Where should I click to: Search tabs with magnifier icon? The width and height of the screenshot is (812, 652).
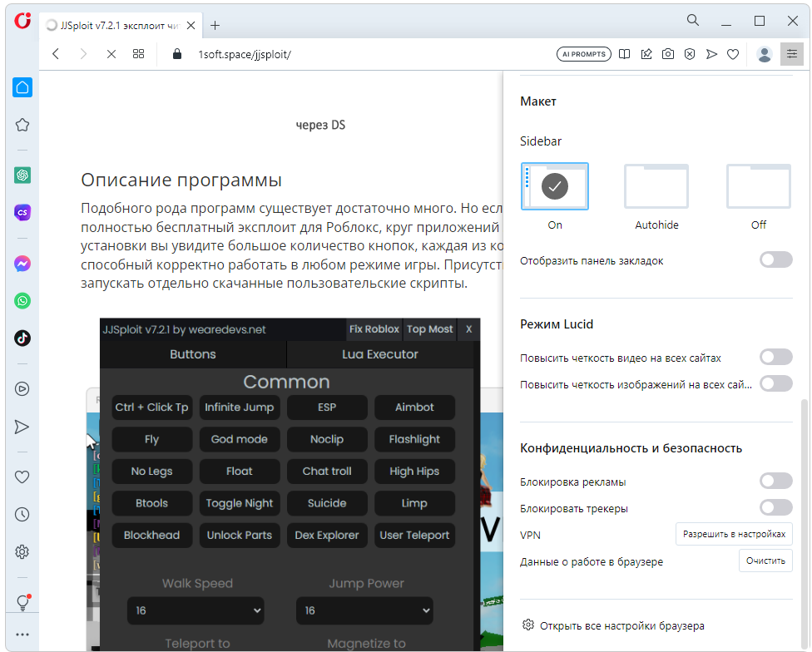[693, 20]
